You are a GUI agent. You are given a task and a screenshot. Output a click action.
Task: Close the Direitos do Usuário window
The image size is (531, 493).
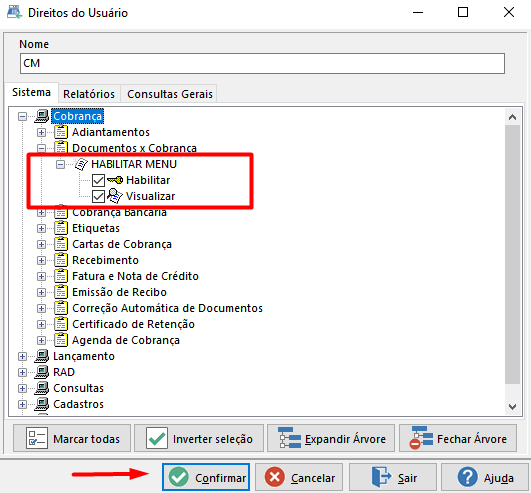509,12
